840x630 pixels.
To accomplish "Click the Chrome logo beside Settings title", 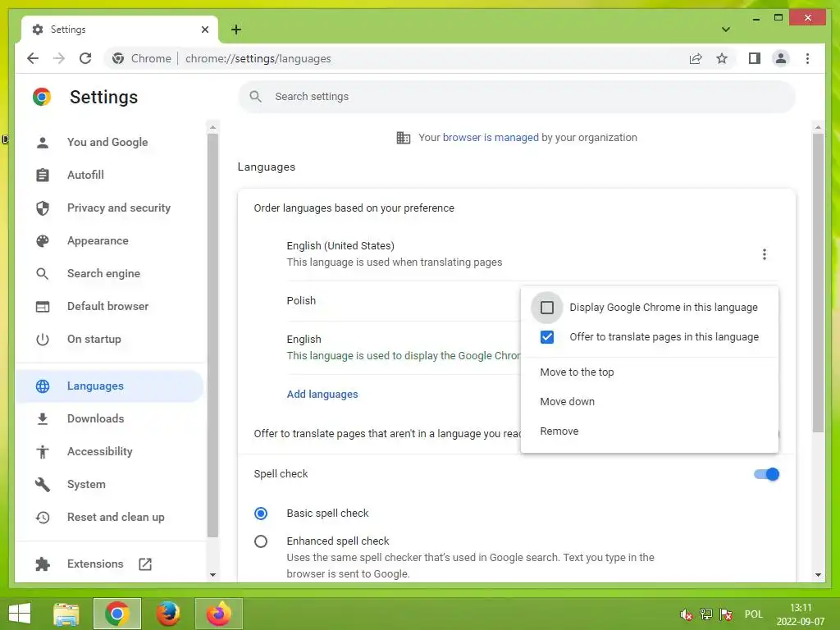I will pos(42,97).
